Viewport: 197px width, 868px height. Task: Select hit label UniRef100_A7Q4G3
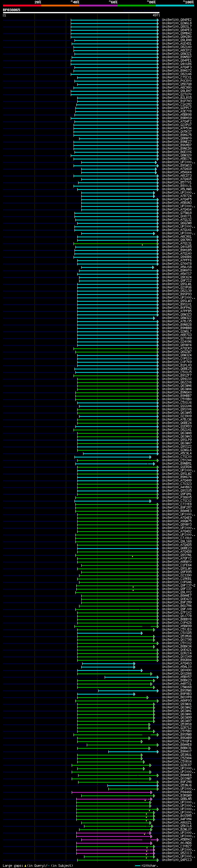pos(177,663)
